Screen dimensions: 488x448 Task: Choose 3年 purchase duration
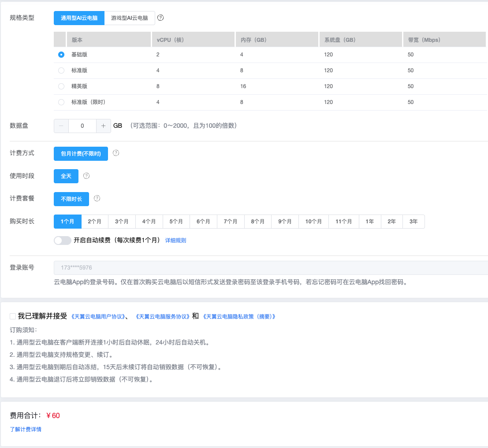[x=413, y=222]
